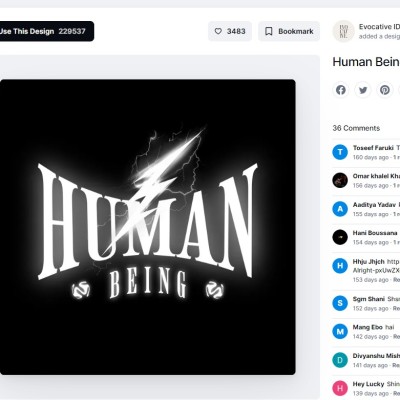This screenshot has height=400, width=400.
Task: Open the Human Being logo preview image
Action: click(148, 227)
